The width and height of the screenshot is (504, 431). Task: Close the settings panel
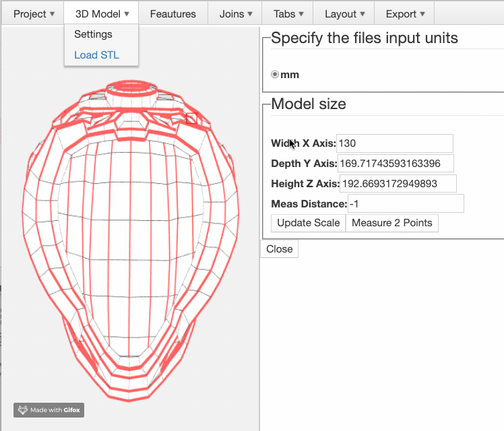tap(280, 249)
